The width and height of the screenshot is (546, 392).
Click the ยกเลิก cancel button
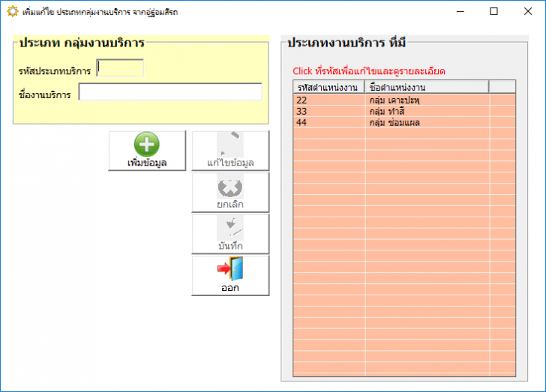(230, 192)
